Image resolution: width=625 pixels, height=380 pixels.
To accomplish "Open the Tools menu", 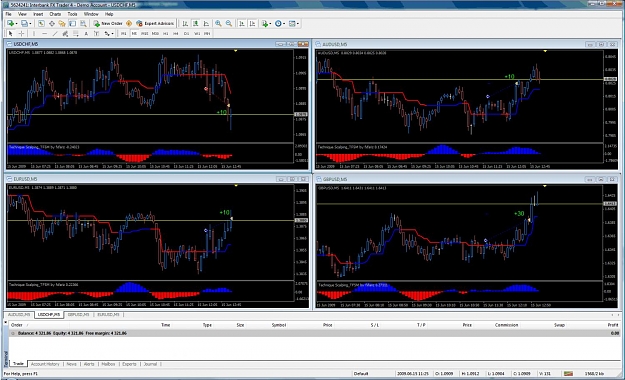I will click(x=72, y=14).
